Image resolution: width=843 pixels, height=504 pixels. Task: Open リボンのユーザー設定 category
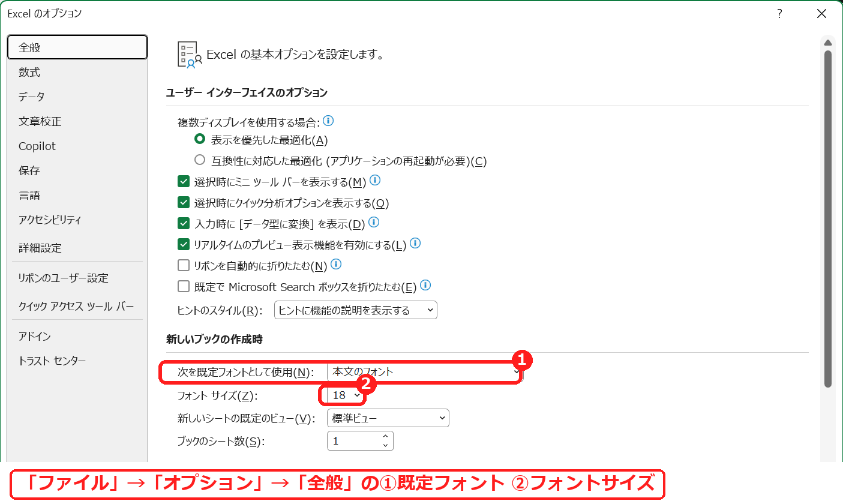coord(77,278)
